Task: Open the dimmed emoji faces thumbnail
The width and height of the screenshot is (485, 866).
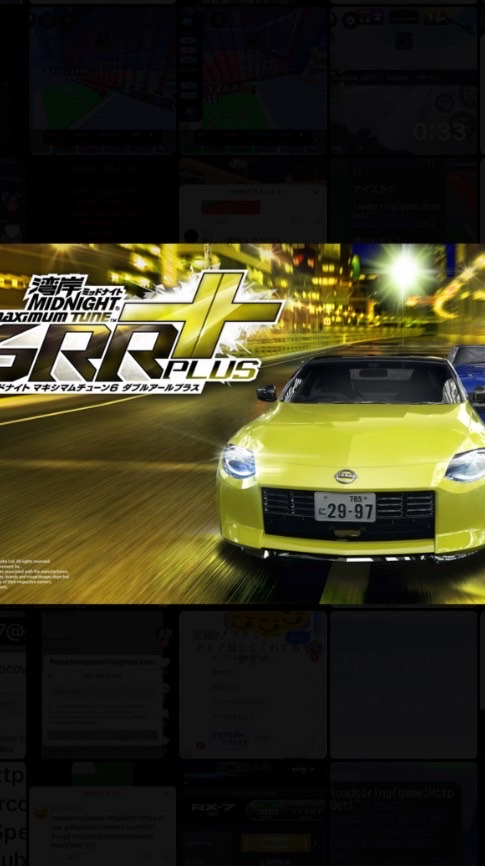Action: click(253, 685)
